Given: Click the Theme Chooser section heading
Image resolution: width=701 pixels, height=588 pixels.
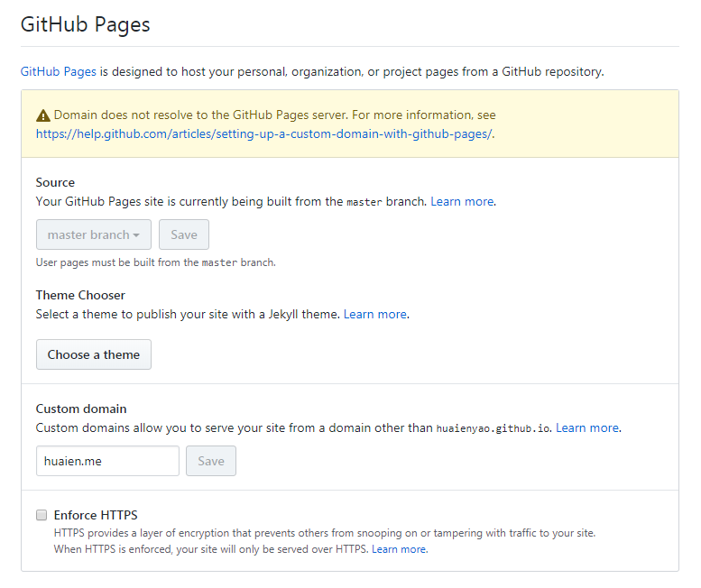Looking at the screenshot, I should (80, 295).
